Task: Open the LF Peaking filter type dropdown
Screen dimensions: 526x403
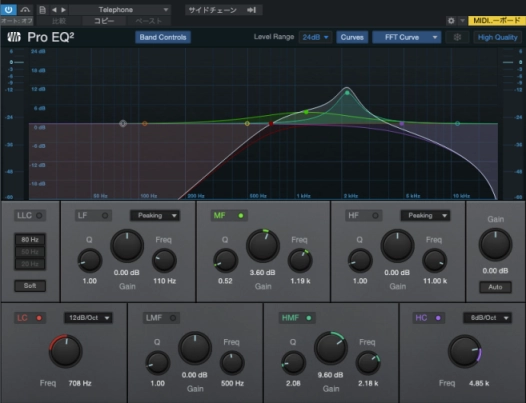Action: coord(155,215)
